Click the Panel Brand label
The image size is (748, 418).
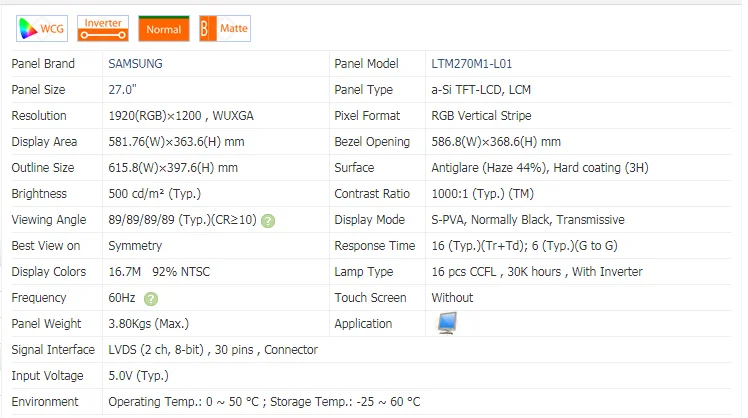click(x=43, y=63)
